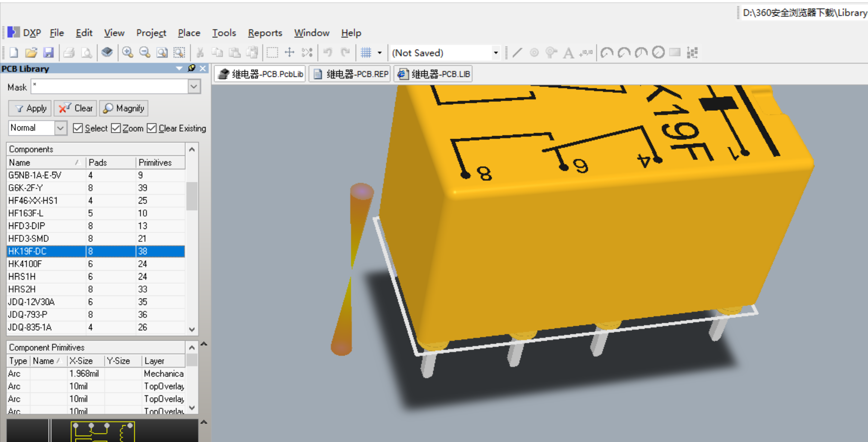Sort components by Name column header

[46, 162]
